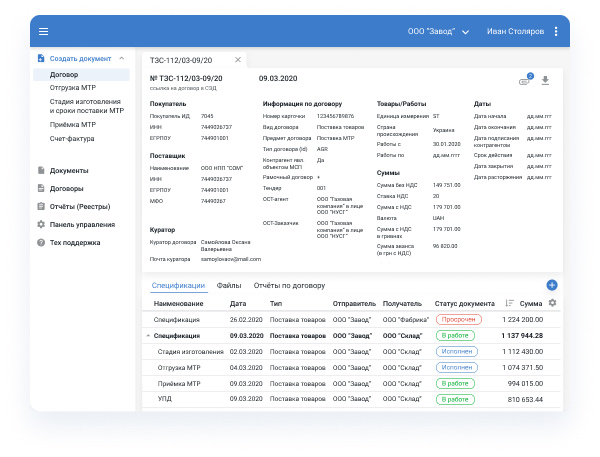The height and width of the screenshot is (457, 600).
Task: Open attachments paperclip icon with badge
Action: coord(525,80)
